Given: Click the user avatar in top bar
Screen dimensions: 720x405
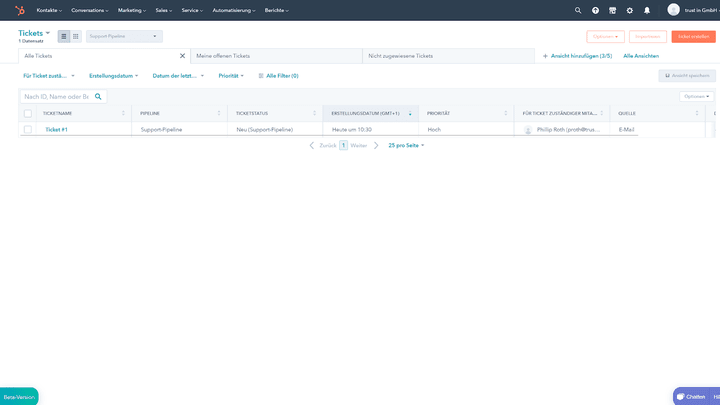Looking at the screenshot, I should click(x=673, y=10).
